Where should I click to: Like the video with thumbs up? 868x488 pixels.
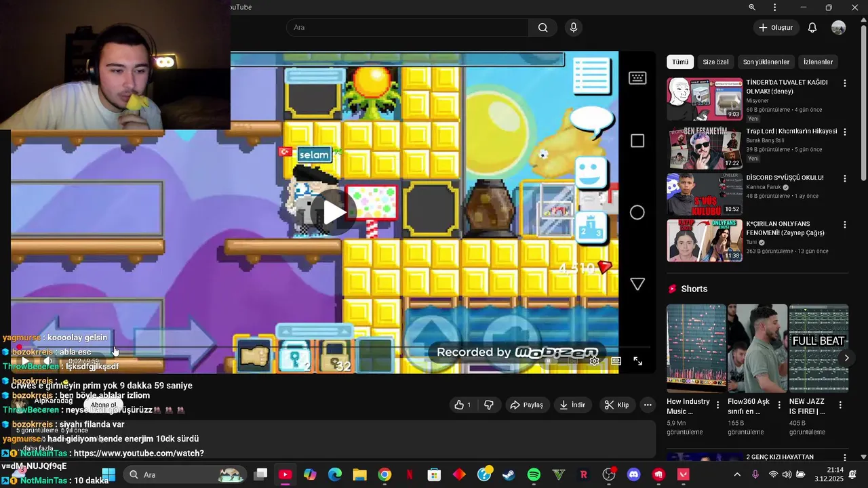[463, 405]
